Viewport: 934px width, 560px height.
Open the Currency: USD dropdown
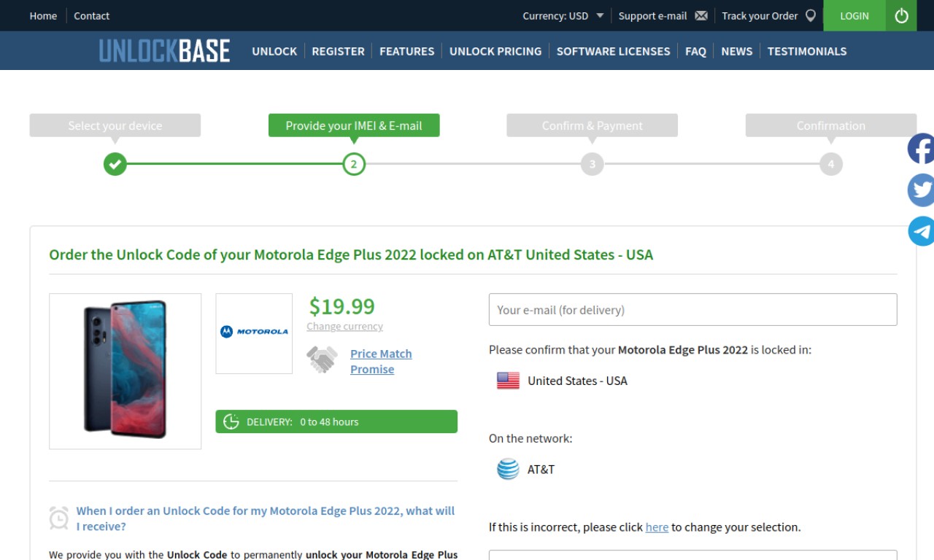tap(563, 15)
